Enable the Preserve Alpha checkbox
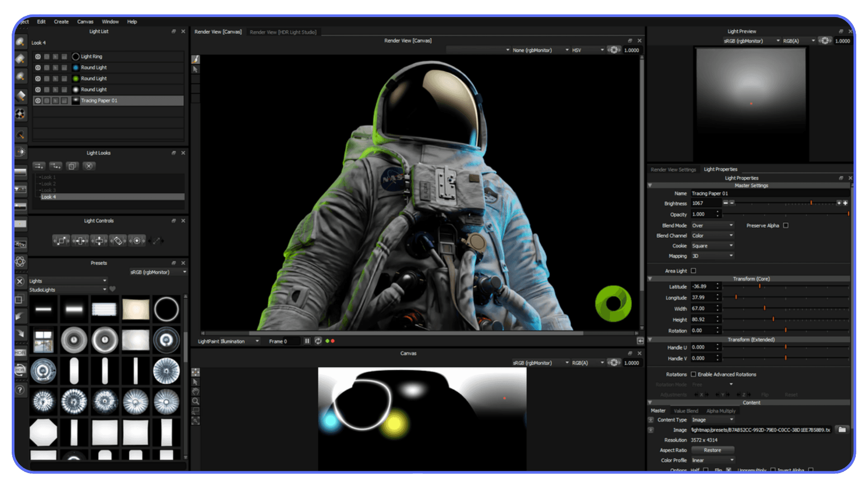 tap(786, 225)
